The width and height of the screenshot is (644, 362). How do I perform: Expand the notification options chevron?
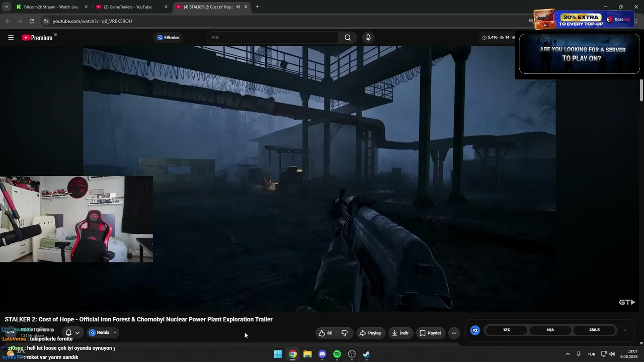point(77,333)
